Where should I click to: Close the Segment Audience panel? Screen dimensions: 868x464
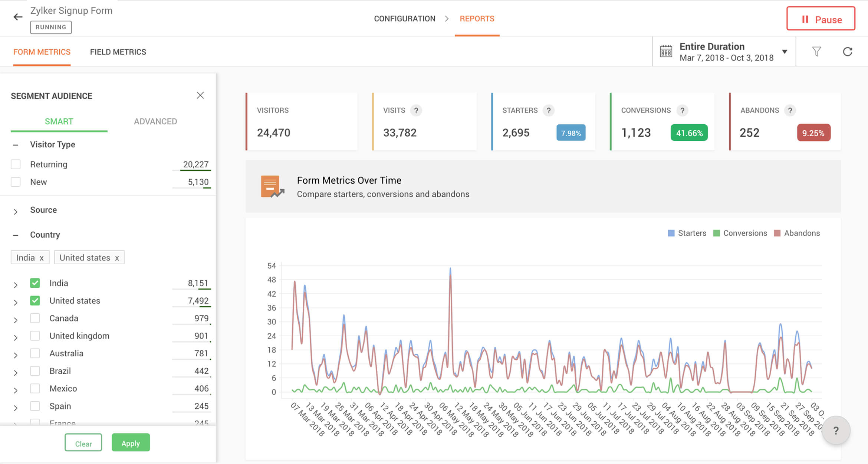pyautogui.click(x=200, y=95)
